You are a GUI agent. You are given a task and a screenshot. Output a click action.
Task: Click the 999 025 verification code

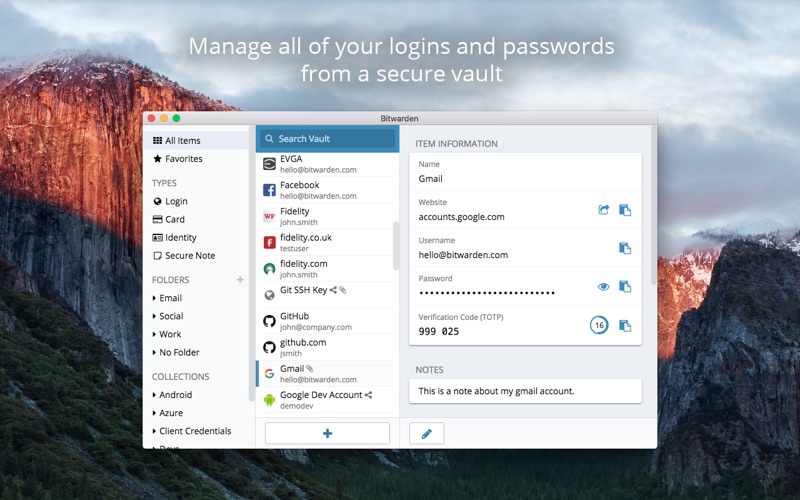[439, 332]
